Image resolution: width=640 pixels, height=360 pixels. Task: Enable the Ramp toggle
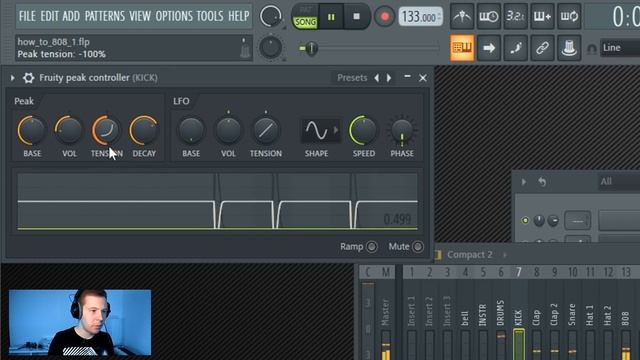pos(371,247)
